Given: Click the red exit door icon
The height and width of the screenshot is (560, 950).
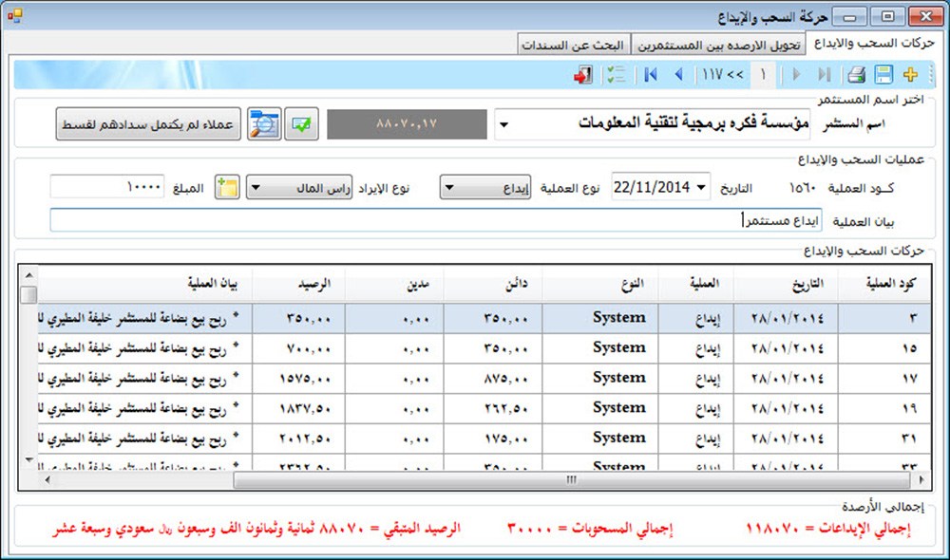Looking at the screenshot, I should click(583, 75).
